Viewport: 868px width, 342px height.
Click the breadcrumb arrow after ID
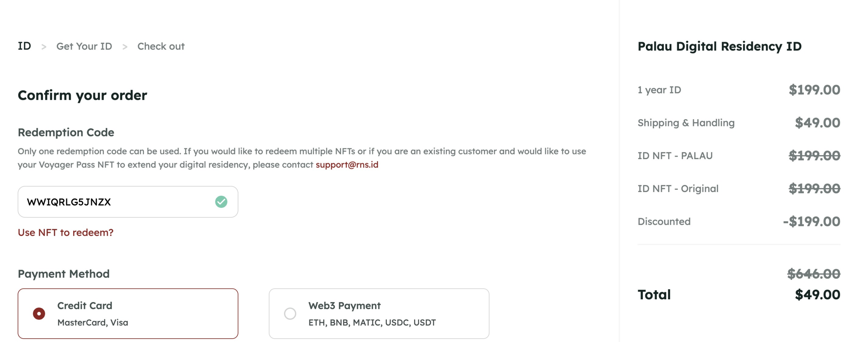point(44,47)
